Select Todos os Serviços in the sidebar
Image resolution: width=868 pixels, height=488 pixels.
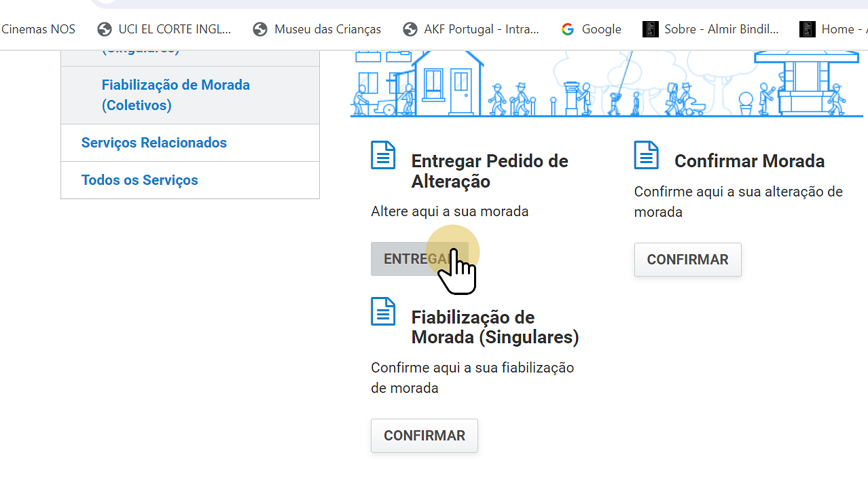(x=139, y=180)
